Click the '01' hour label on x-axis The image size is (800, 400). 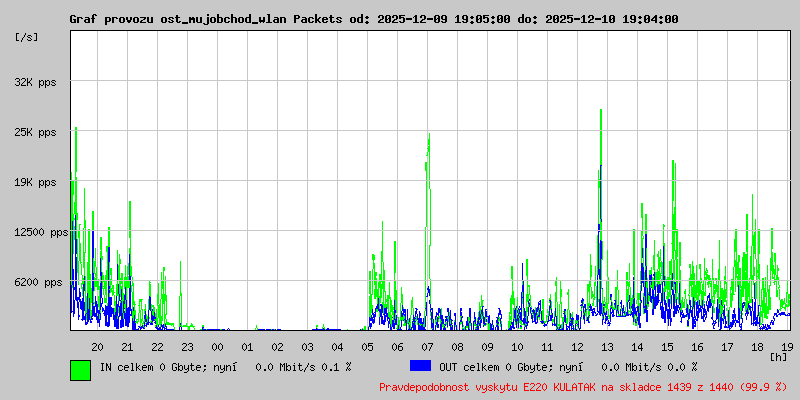point(247,347)
